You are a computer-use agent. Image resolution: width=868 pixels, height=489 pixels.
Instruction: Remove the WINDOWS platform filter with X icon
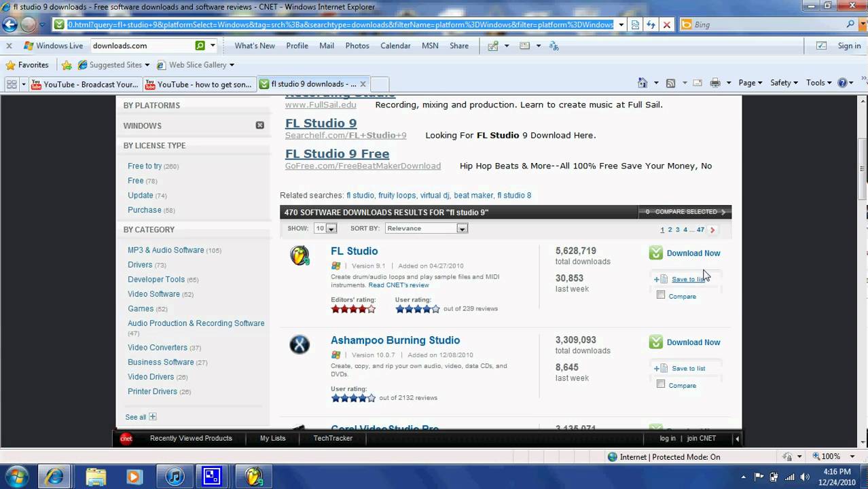(x=259, y=125)
